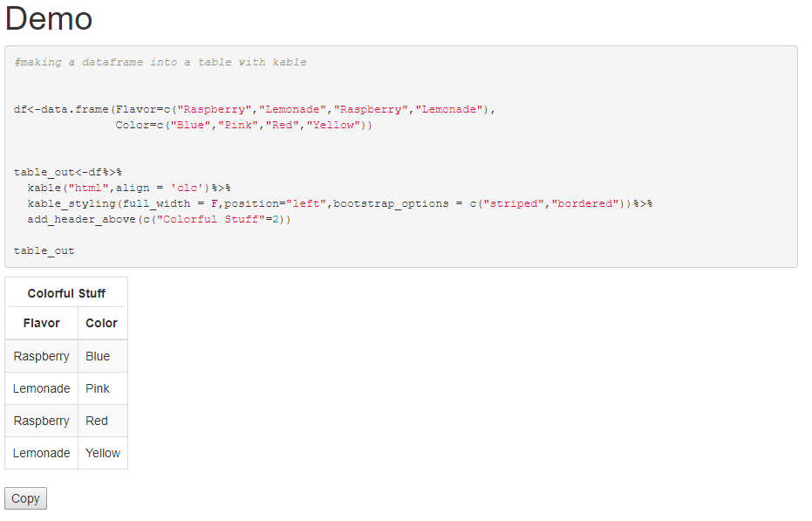Click the Color column header
The height and width of the screenshot is (521, 812).
click(101, 323)
